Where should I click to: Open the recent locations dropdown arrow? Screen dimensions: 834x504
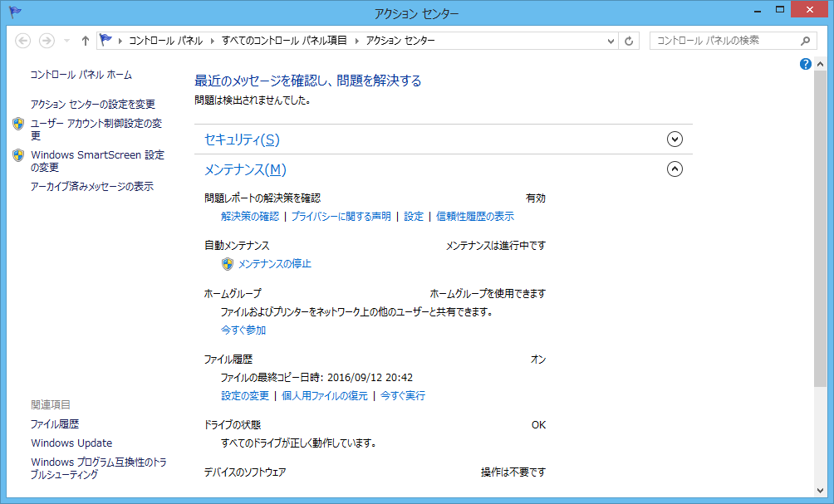click(66, 41)
